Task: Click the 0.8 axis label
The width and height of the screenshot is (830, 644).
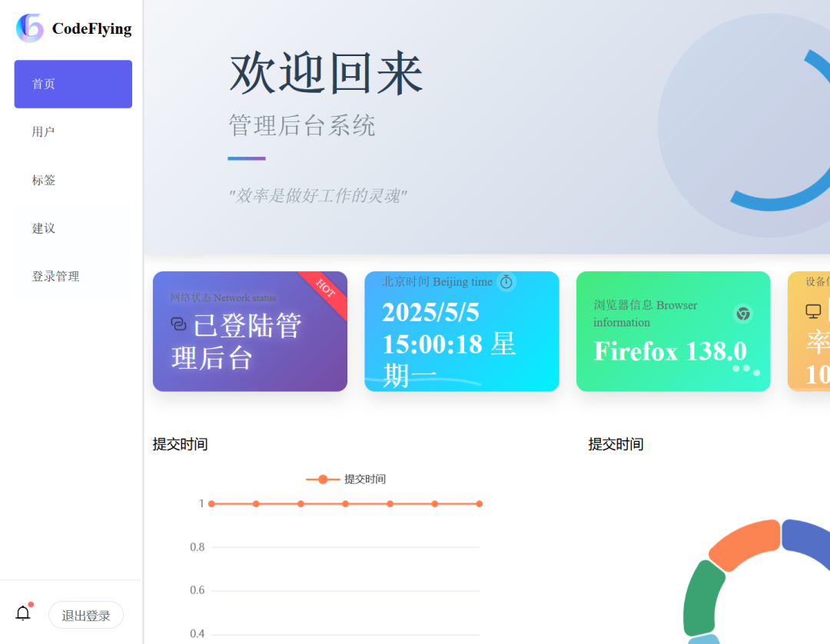Action: tap(198, 547)
